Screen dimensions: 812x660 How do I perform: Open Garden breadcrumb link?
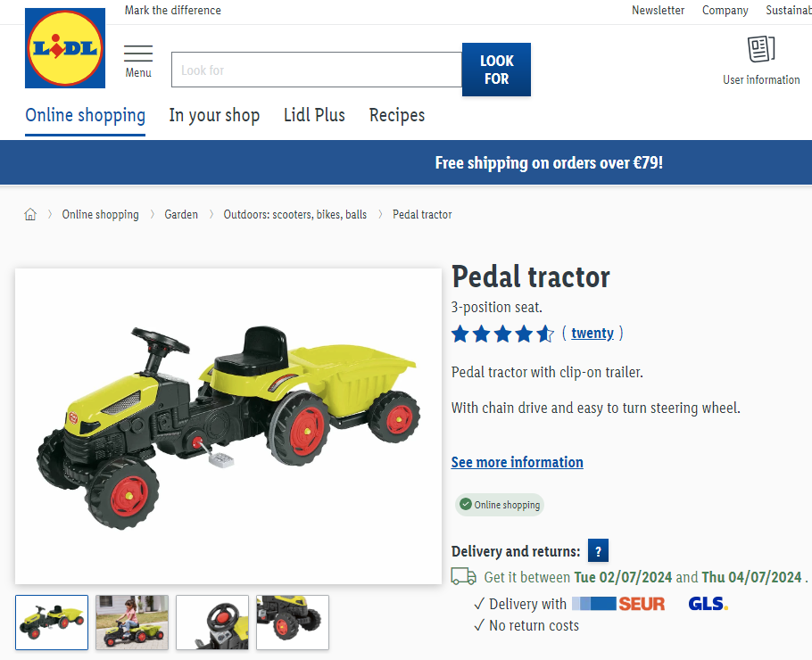(x=181, y=214)
